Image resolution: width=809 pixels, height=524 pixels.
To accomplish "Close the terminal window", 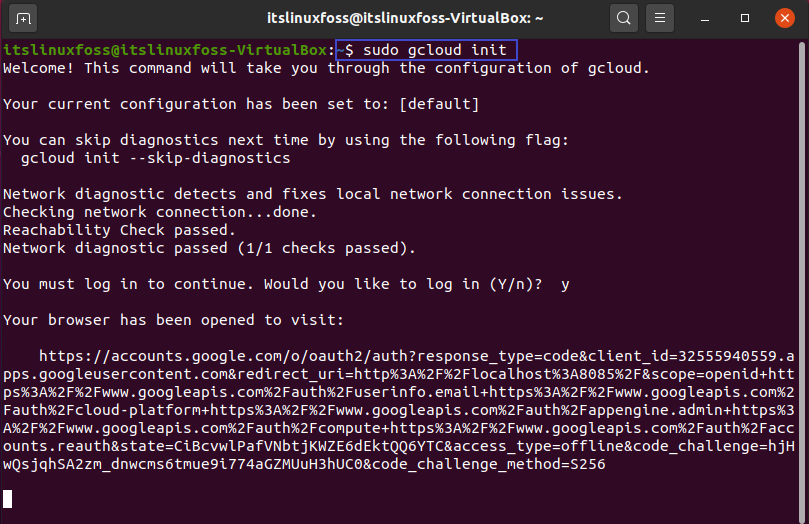I will pyautogui.click(x=784, y=19).
